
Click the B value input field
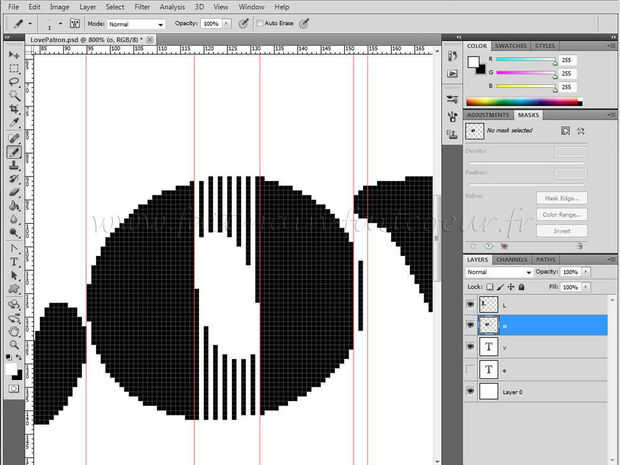pyautogui.click(x=568, y=87)
